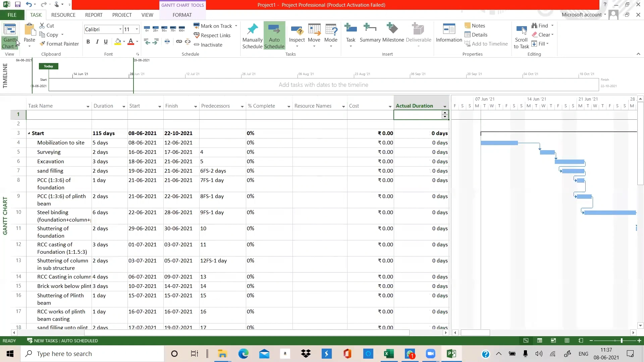Open the FILE menu tab
Viewport: 644px width, 362px height.
[x=12, y=15]
